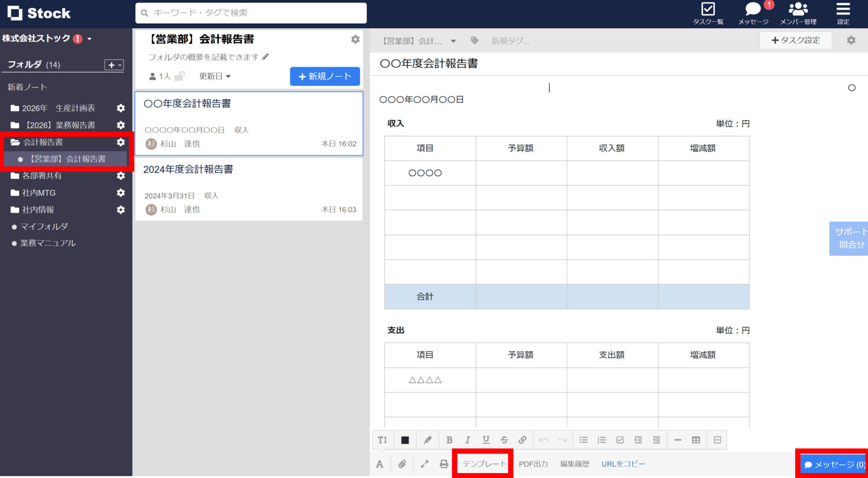868x478 pixels.
Task: Expand the フォルダ add options arrow
Action: (118, 65)
